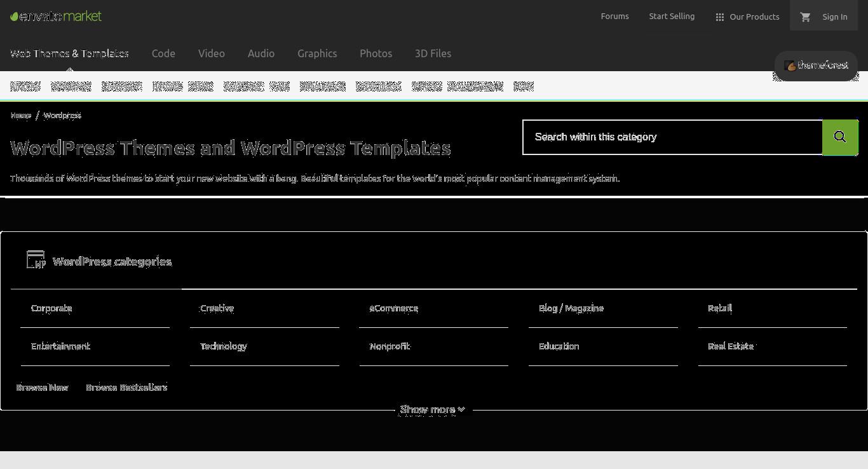Click Sign In

coord(834,17)
